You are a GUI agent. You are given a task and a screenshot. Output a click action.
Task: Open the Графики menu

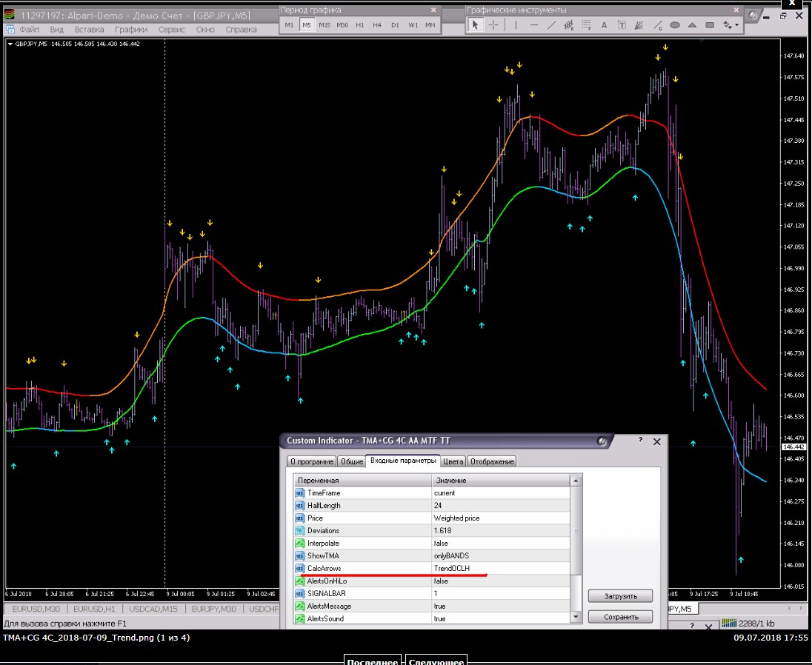pyautogui.click(x=130, y=30)
